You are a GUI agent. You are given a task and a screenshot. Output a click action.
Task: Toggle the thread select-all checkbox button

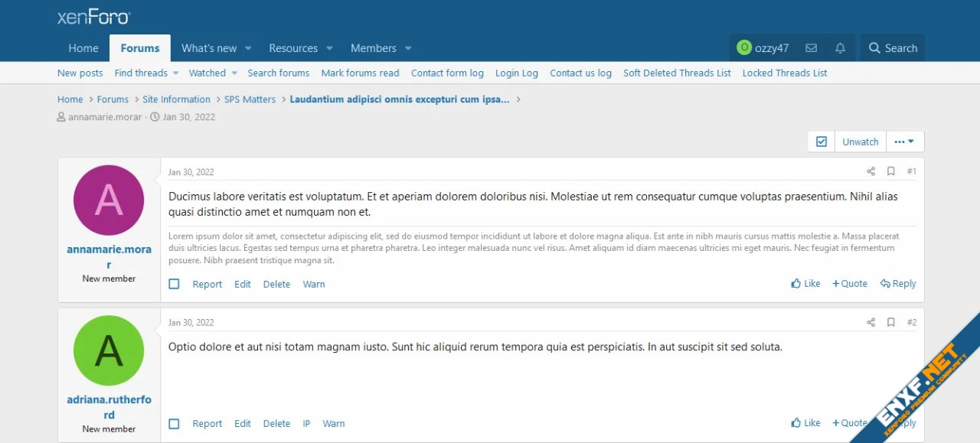[822, 142]
